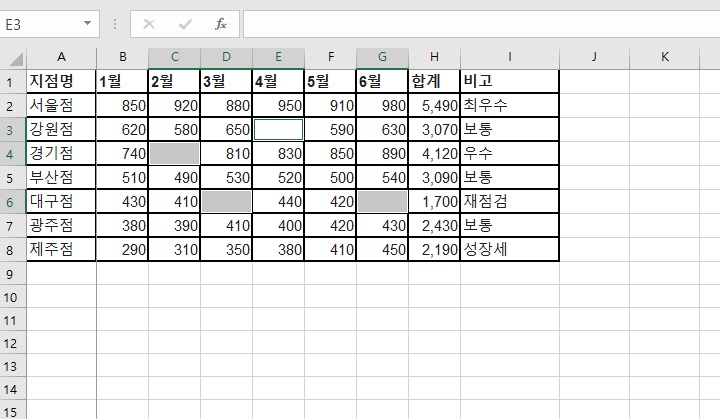The height and width of the screenshot is (419, 720).
Task: Click inside the formula bar input
Action: 481,24
